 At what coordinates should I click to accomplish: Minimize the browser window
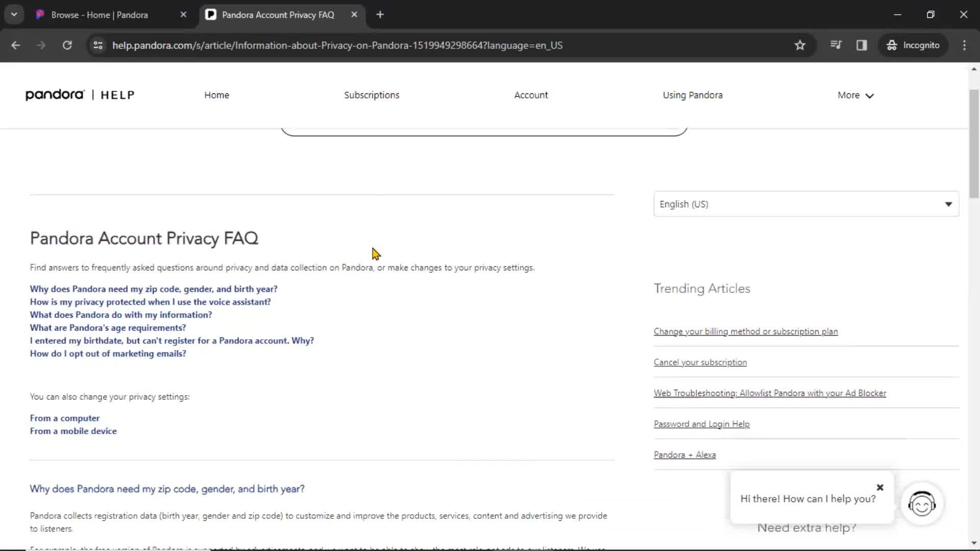coord(897,15)
